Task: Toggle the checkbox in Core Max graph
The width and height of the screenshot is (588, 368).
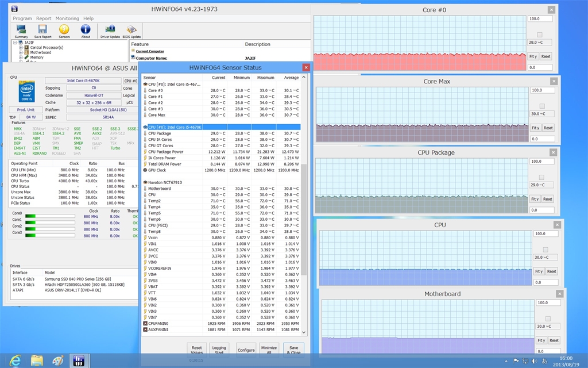Action: [x=542, y=106]
